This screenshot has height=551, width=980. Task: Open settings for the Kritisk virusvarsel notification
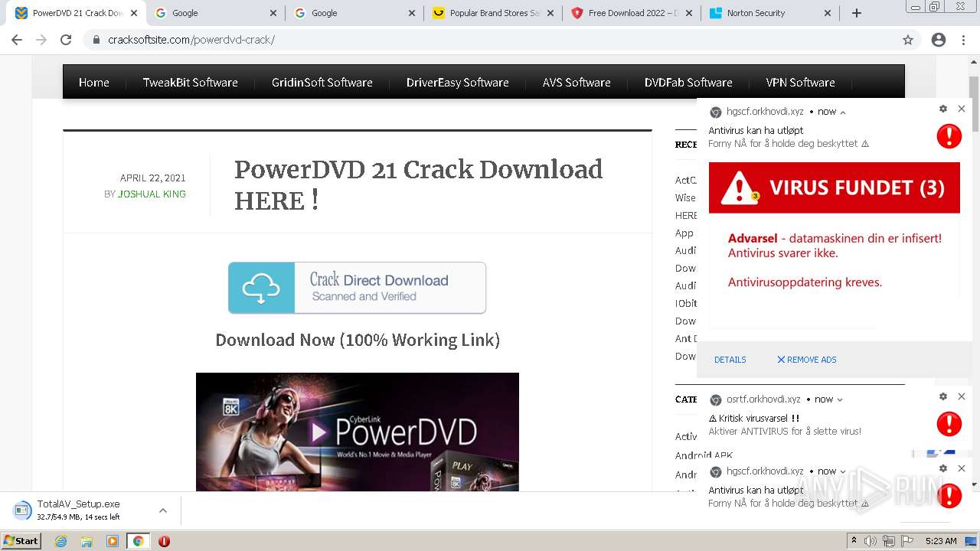(x=943, y=396)
